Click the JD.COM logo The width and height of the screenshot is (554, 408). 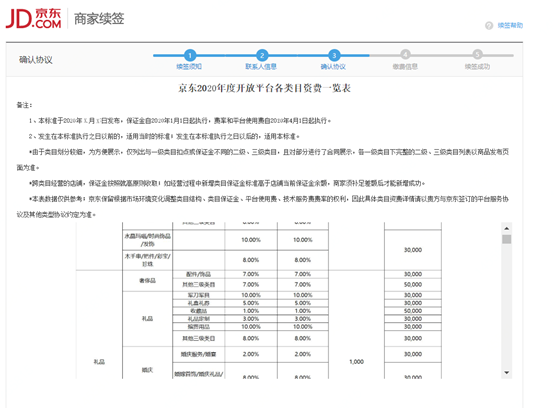click(x=34, y=18)
